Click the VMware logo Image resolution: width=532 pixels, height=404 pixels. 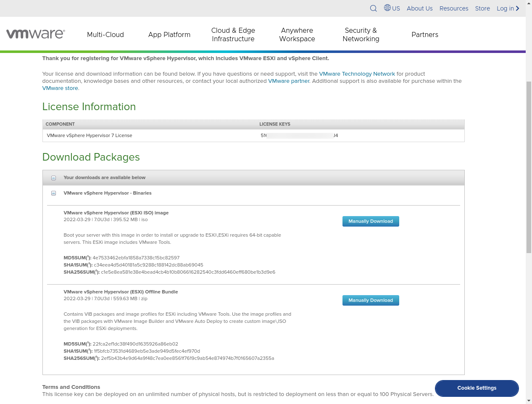[x=36, y=34]
